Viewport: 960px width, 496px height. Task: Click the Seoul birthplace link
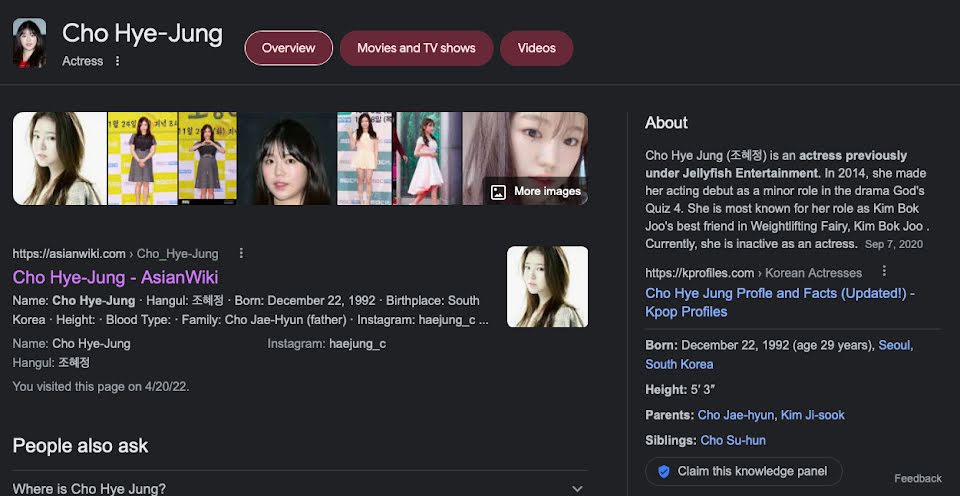pyautogui.click(x=894, y=345)
